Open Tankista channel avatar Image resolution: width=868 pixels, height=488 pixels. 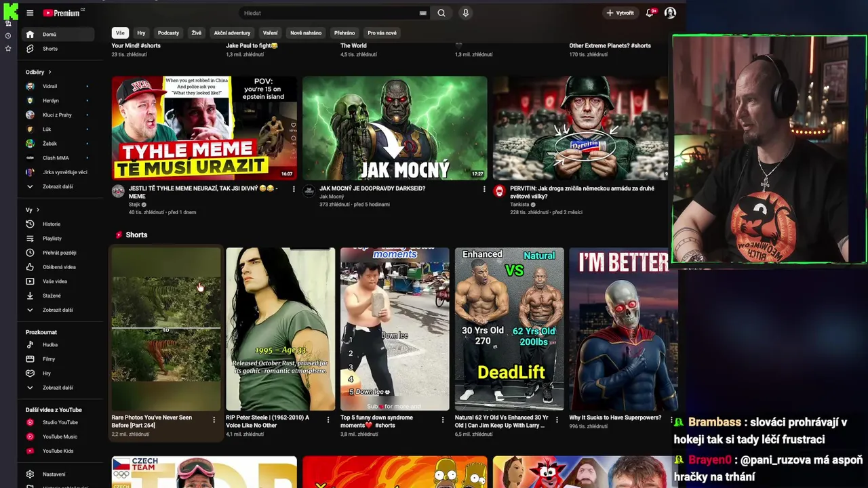500,191
